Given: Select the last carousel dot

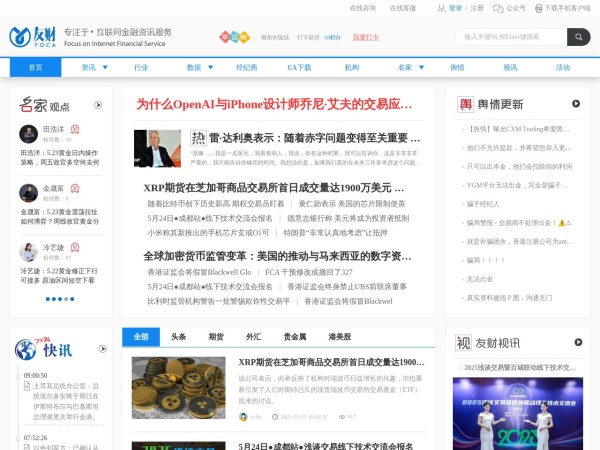Looking at the screenshot, I should pyautogui.click(x=72, y=299).
